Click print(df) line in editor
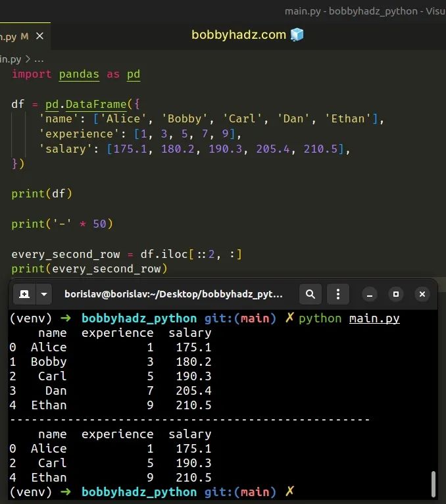This screenshot has width=446, height=504. point(42,194)
